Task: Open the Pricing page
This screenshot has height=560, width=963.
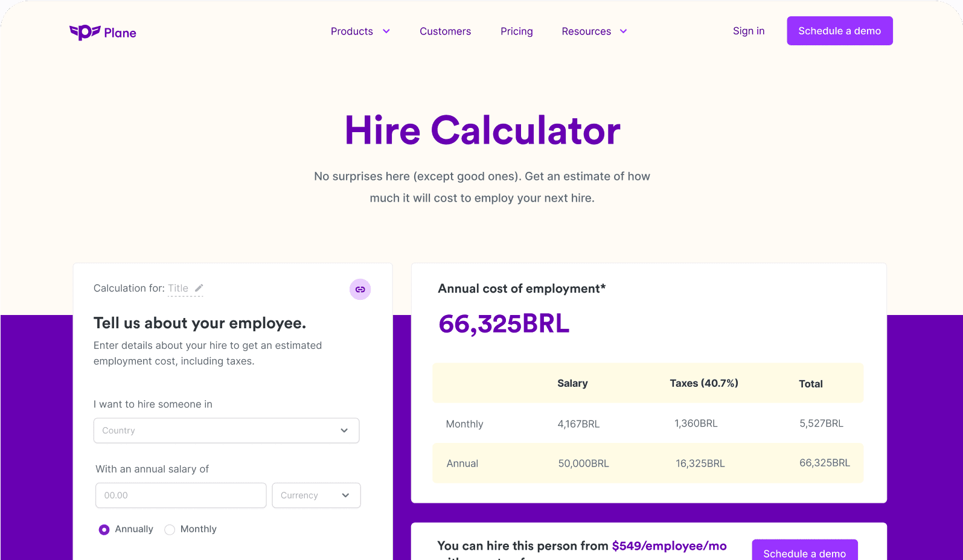Action: tap(516, 31)
